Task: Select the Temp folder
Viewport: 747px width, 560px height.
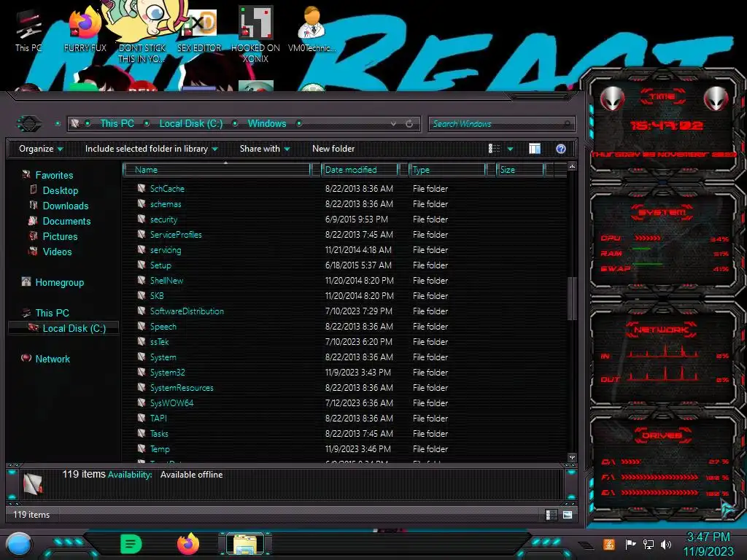Action: [x=160, y=448]
